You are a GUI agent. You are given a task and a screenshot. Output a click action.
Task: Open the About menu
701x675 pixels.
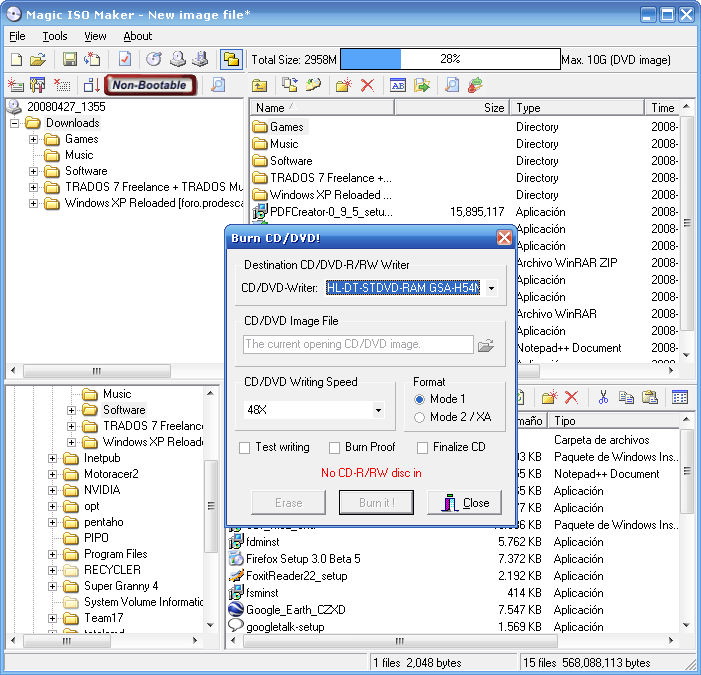click(x=137, y=36)
